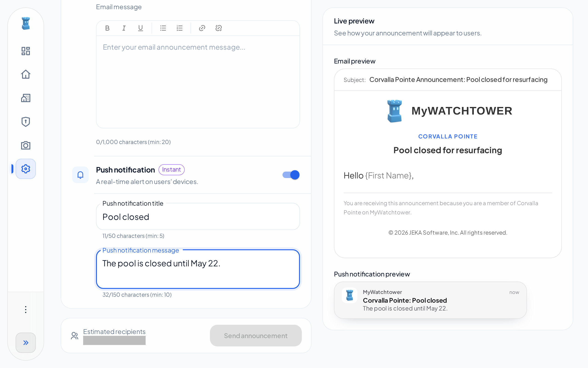Viewport: 588px width, 368px height.
Task: Click the '0/1,000 characters (min: 20)' counter
Action: [x=133, y=142]
